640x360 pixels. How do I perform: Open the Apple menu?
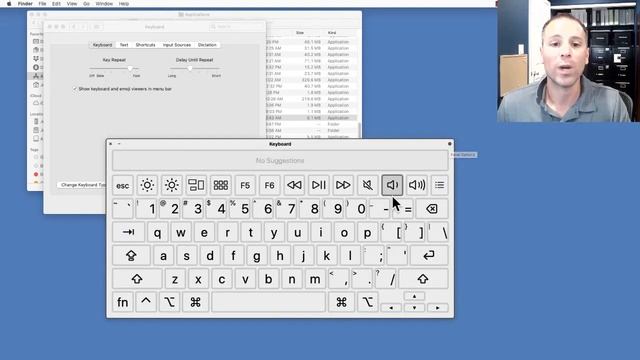pyautogui.click(x=9, y=4)
